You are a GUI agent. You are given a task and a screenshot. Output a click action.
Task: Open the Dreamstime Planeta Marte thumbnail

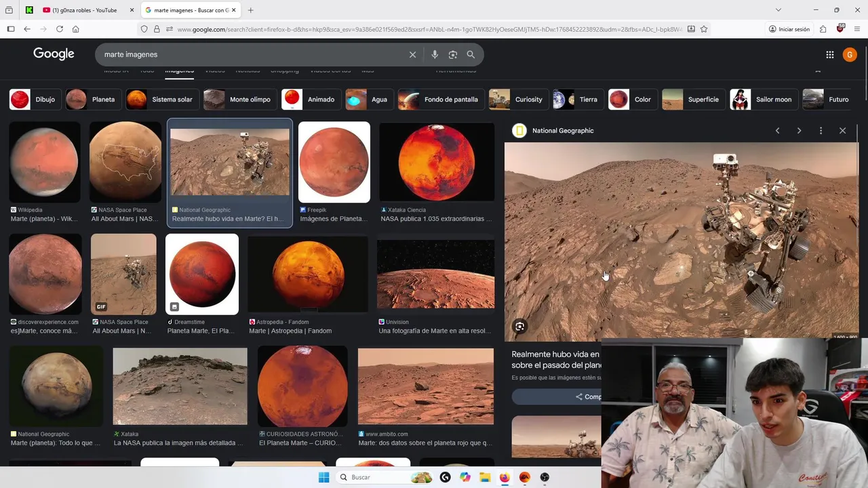click(x=202, y=274)
